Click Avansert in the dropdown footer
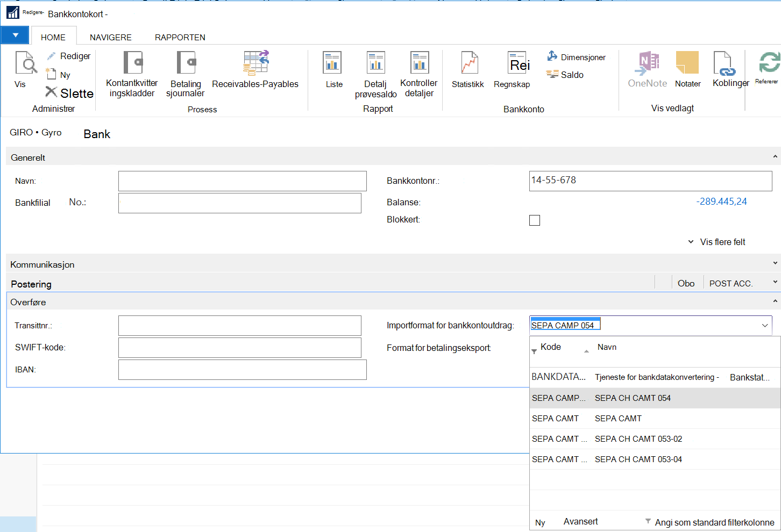Screen dimensions: 781x532 click(580, 521)
